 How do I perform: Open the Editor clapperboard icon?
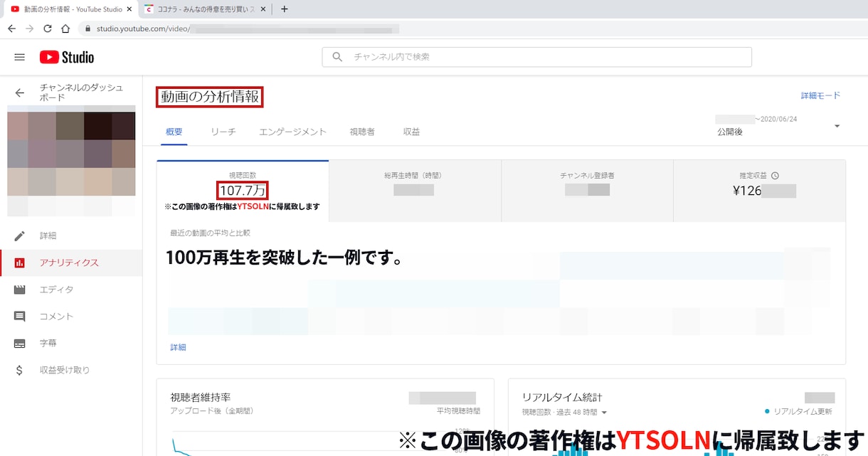(x=20, y=290)
